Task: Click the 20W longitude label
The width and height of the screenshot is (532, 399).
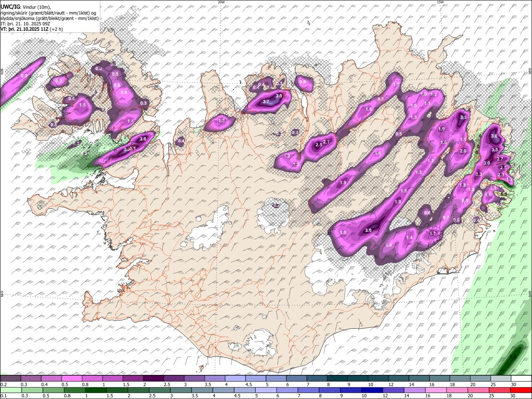Action: tap(221, 2)
